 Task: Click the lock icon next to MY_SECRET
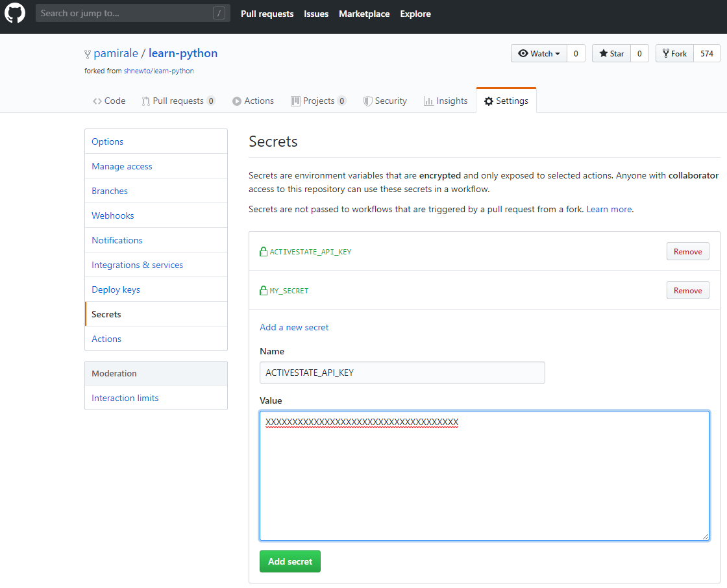tap(264, 291)
